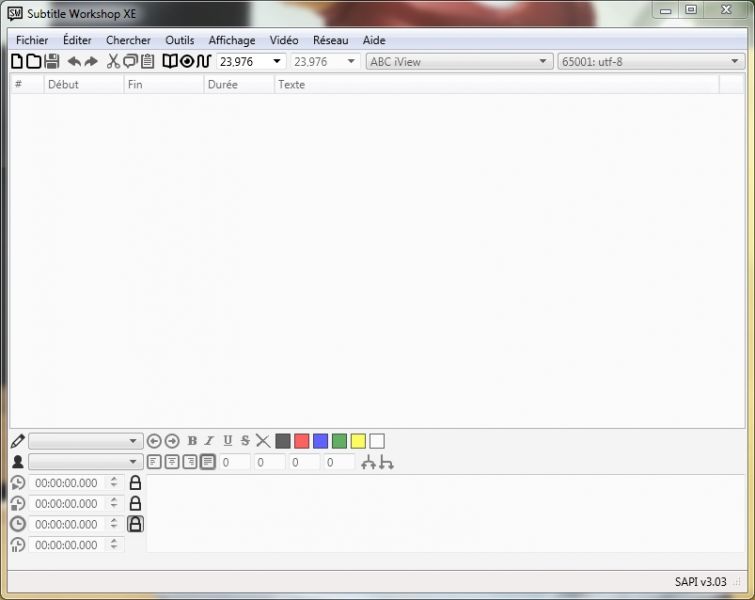755x600 pixels.
Task: Click the Texte column header
Action: (496, 84)
